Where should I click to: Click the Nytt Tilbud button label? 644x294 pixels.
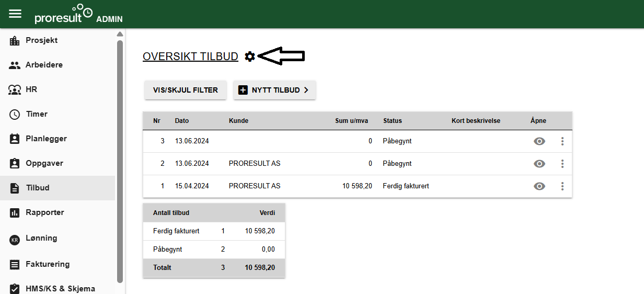(275, 90)
